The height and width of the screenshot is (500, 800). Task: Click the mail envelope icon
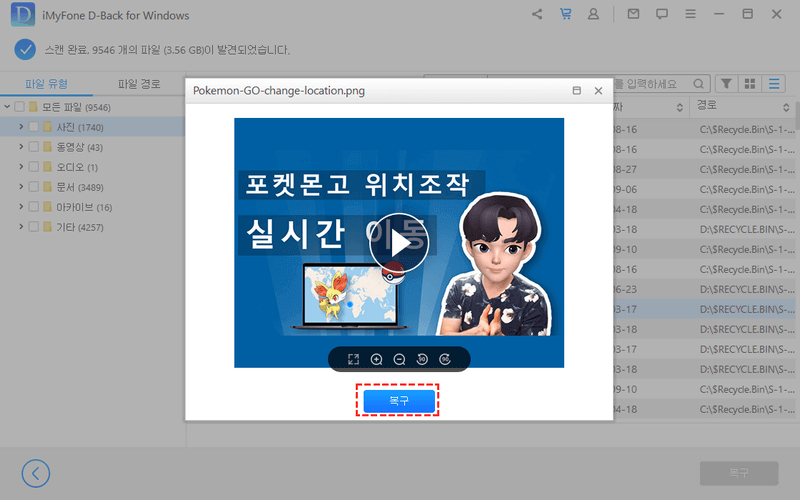coord(633,14)
